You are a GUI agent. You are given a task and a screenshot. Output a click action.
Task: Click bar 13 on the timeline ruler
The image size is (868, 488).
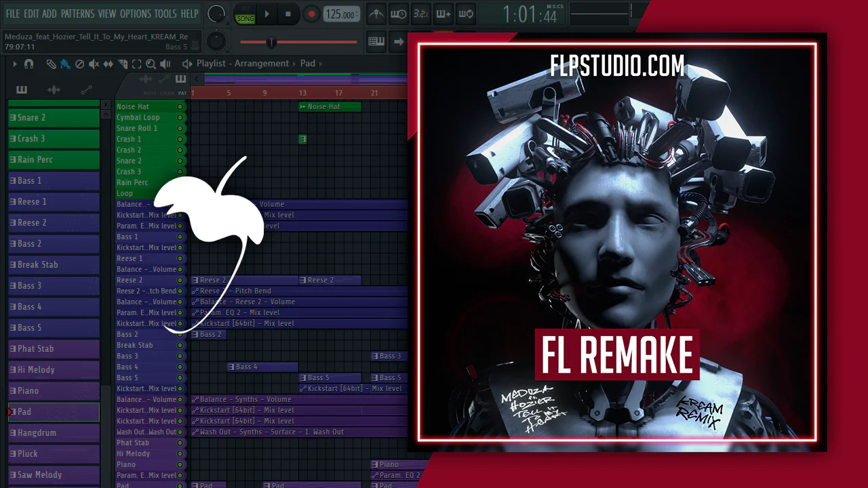coord(302,93)
